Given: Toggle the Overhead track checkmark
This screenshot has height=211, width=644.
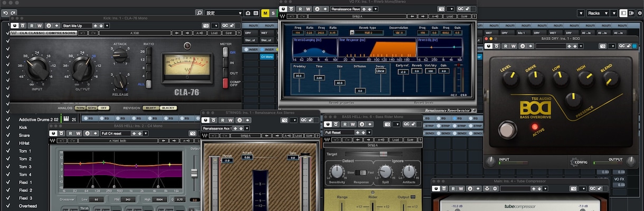Looking at the screenshot, I should [7, 206].
